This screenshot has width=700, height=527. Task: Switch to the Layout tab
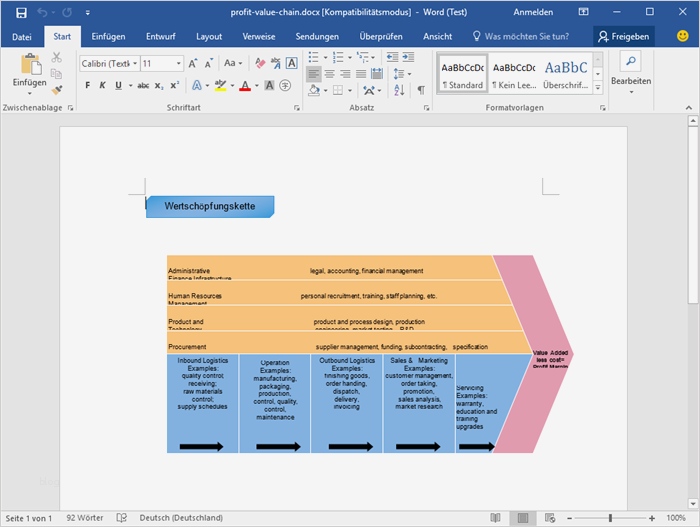(x=209, y=36)
